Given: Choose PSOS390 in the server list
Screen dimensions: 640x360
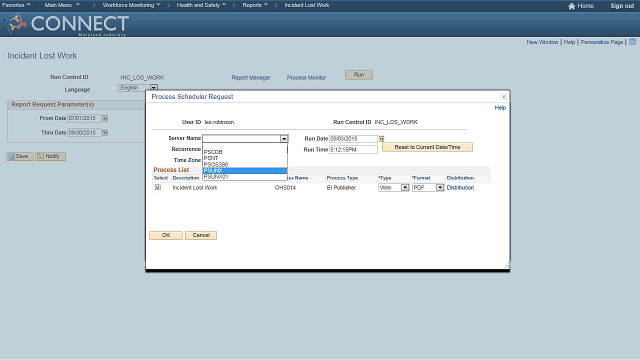Looking at the screenshot, I should coord(245,164).
